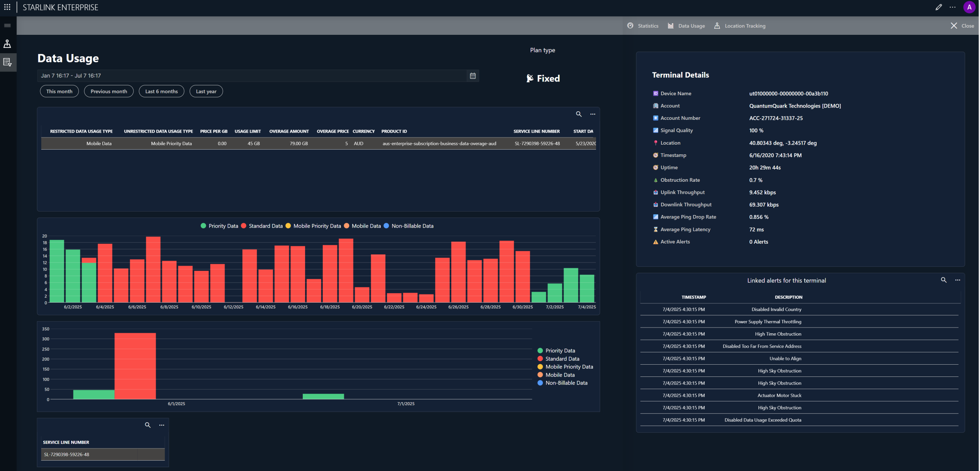Click account name QuantumQuark Technologies [DEMO]
Screen dimensions: 980x471
coord(795,106)
